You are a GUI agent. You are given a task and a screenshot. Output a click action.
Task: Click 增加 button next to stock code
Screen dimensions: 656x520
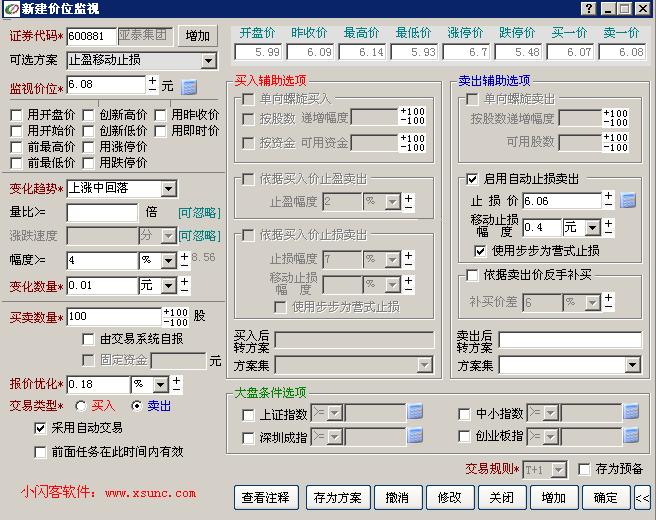[198, 36]
